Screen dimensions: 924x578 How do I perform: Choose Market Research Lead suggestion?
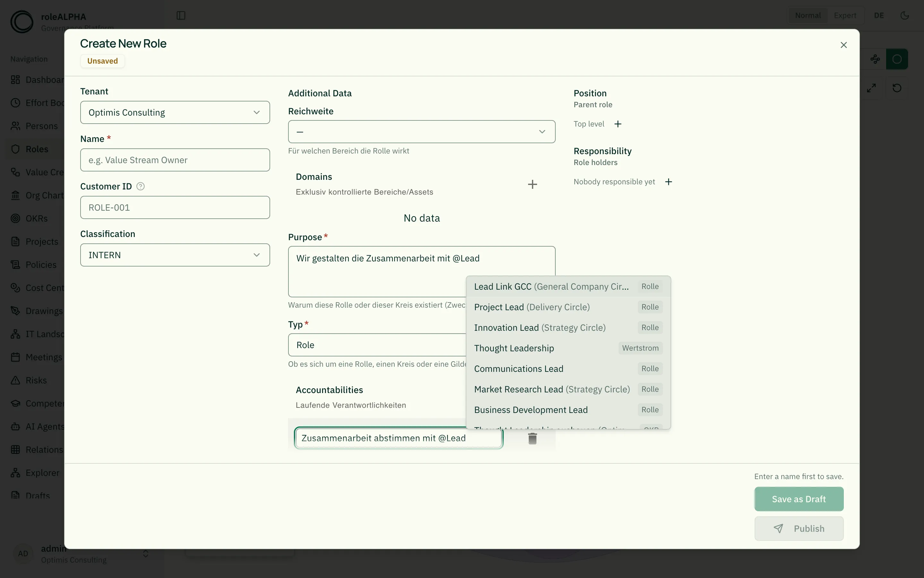pos(568,389)
